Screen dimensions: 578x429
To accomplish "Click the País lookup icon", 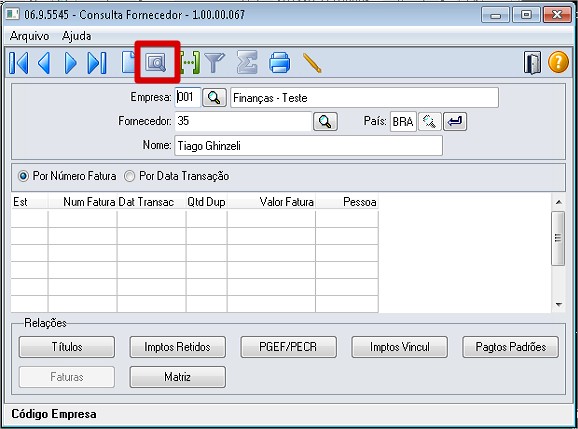I will tap(430, 121).
